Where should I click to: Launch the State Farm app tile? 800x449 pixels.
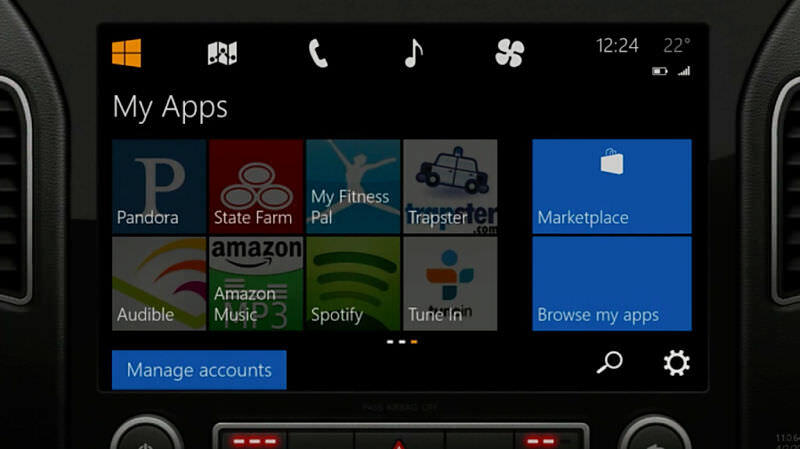coord(256,186)
